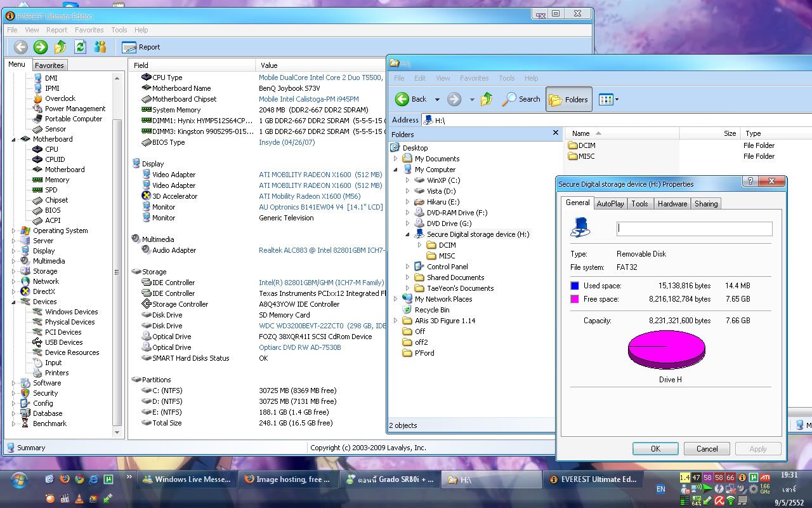The image size is (812, 508).
Task: Switch to the Favorites tab in EVEREST
Action: (x=49, y=65)
